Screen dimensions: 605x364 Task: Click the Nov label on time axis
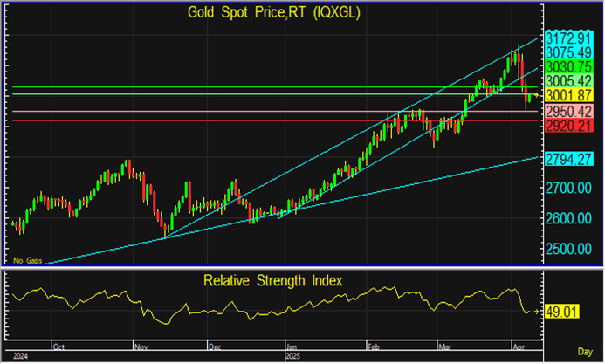point(140,346)
